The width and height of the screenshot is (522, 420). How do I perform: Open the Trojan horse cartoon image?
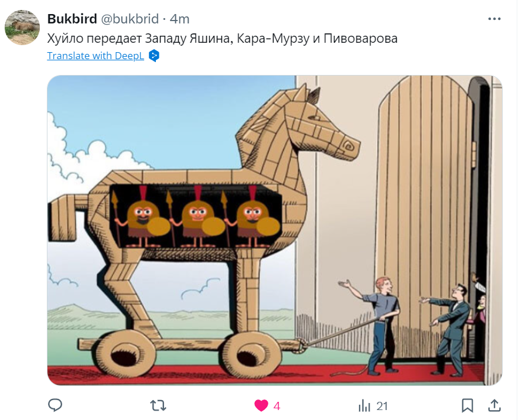(275, 230)
